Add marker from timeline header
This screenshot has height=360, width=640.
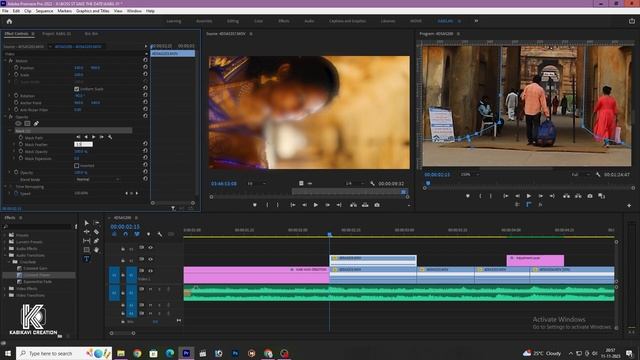pyautogui.click(x=148, y=234)
